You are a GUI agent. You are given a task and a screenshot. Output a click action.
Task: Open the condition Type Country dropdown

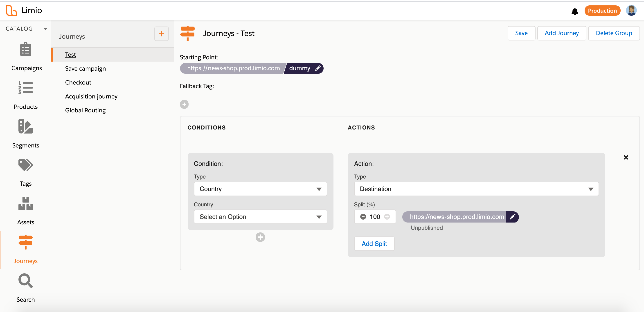coord(260,189)
